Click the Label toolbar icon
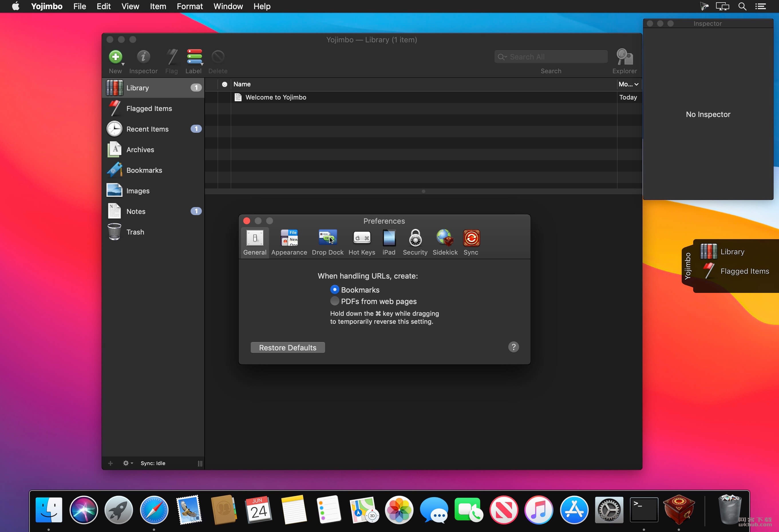Image resolution: width=779 pixels, height=532 pixels. point(194,57)
